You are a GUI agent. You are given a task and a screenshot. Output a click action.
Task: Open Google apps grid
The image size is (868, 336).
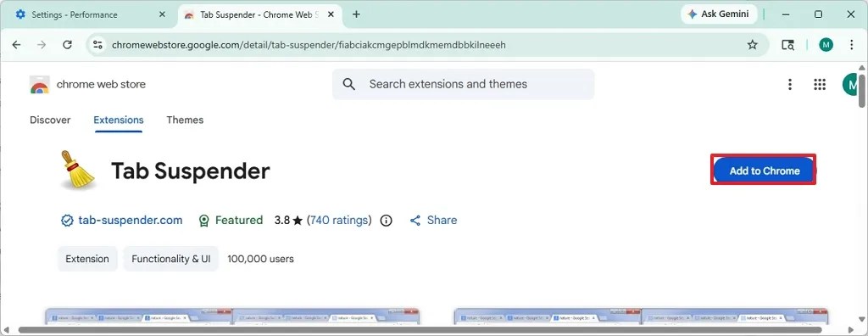[820, 84]
